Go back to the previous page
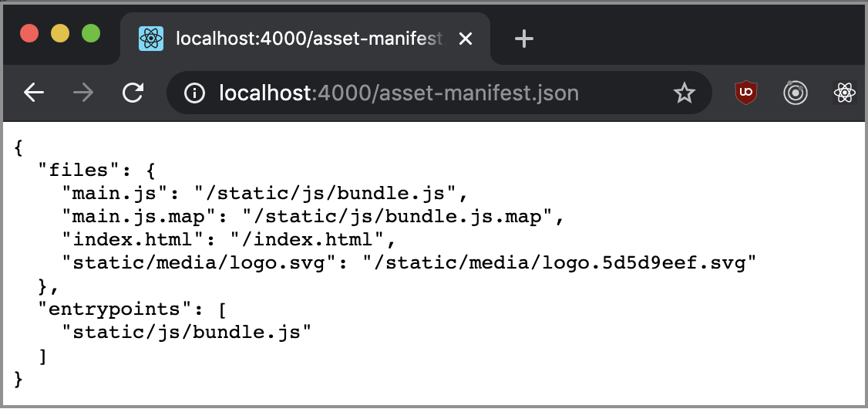The height and width of the screenshot is (409, 868). coord(34,93)
